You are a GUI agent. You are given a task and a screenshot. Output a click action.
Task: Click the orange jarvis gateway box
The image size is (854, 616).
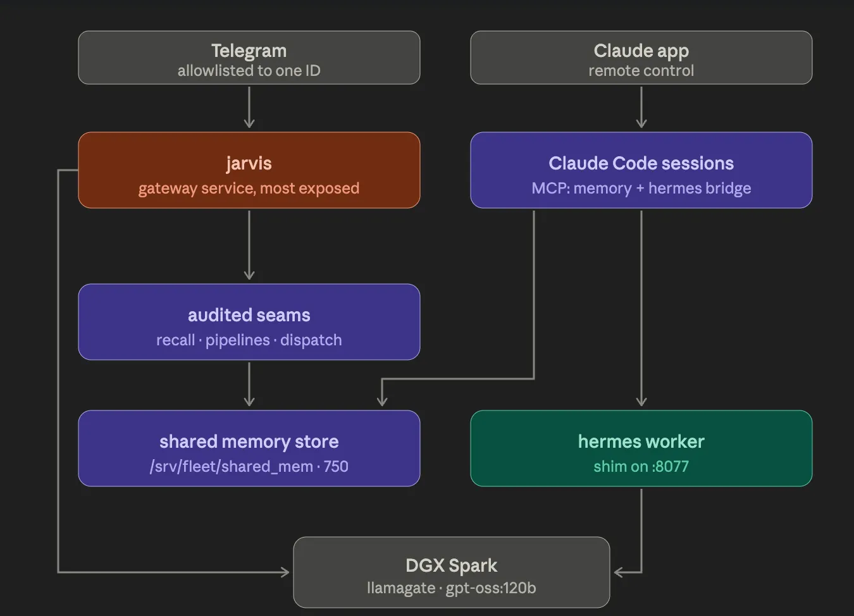(249, 170)
